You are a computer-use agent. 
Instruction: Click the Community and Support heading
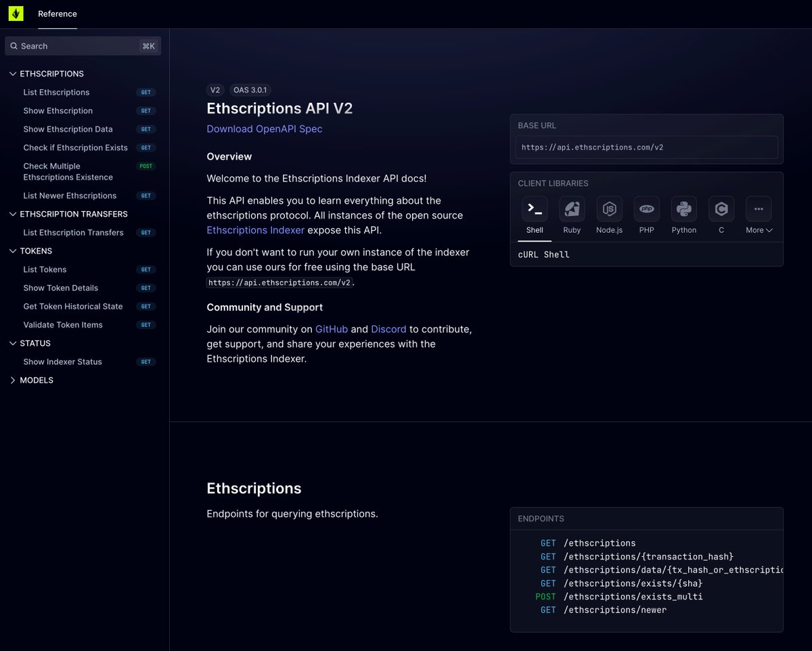coord(265,307)
